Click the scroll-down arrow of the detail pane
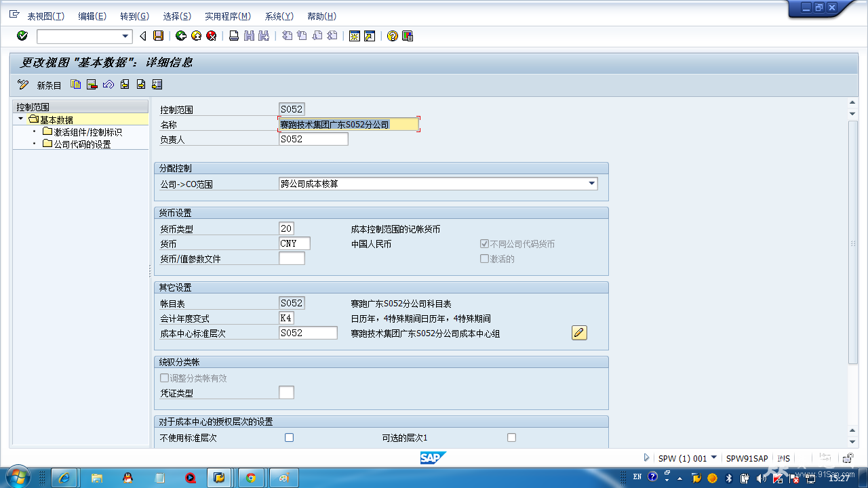The image size is (868, 488). (x=853, y=441)
